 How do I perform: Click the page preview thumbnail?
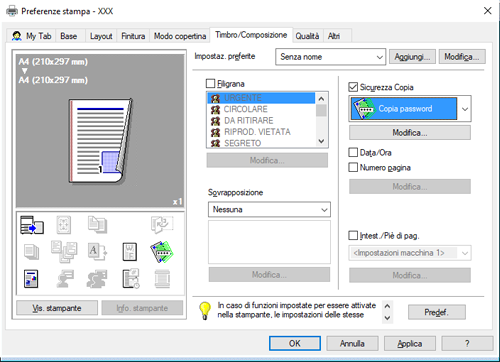pos(100,141)
